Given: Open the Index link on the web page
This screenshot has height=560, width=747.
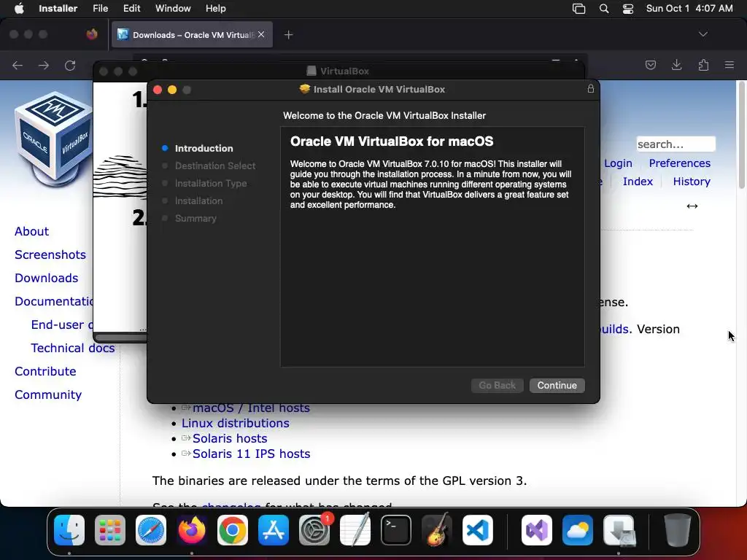Looking at the screenshot, I should (x=638, y=182).
